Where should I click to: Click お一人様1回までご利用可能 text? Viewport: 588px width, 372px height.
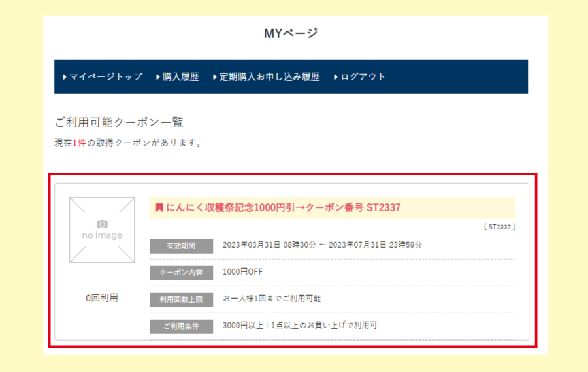point(272,299)
